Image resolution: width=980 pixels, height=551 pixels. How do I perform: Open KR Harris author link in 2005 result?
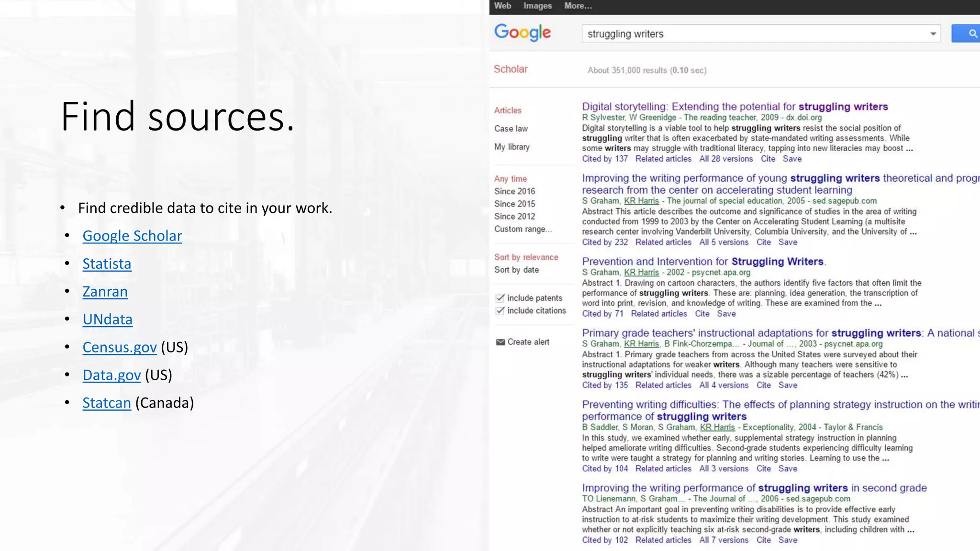point(642,201)
